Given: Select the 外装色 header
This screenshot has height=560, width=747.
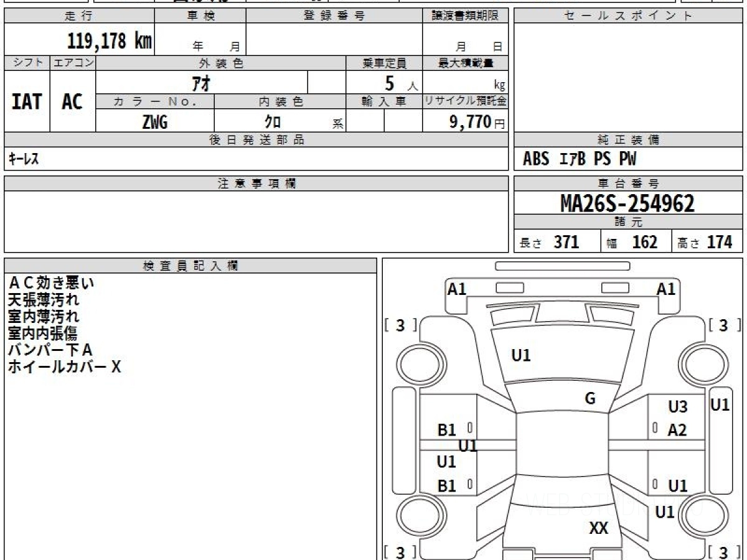Looking at the screenshot, I should coord(221,63).
